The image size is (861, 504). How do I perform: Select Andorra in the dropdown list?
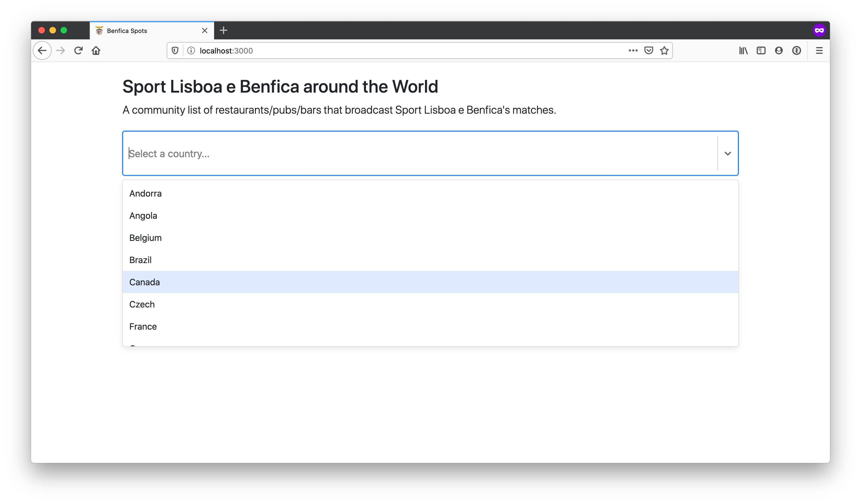click(145, 193)
